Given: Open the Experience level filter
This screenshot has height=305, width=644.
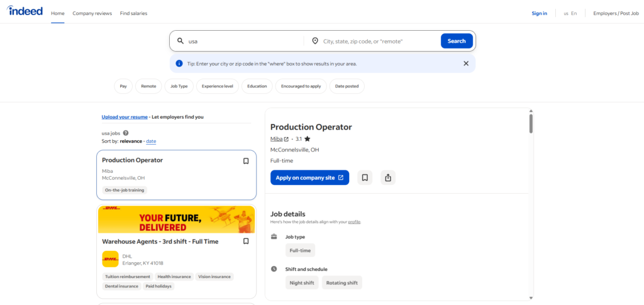Looking at the screenshot, I should pos(217,86).
